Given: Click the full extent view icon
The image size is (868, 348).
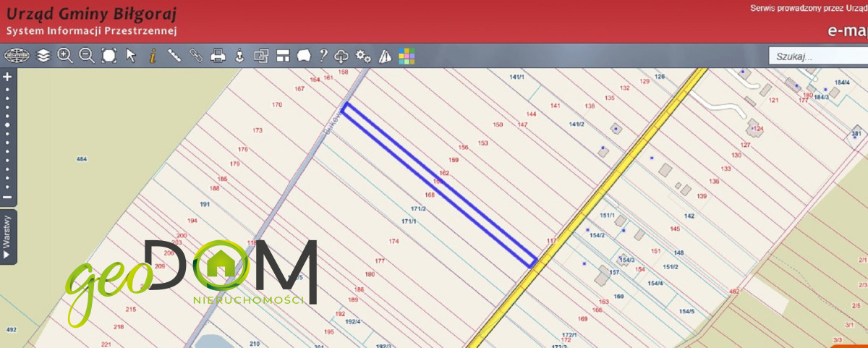Looking at the screenshot, I should (109, 56).
